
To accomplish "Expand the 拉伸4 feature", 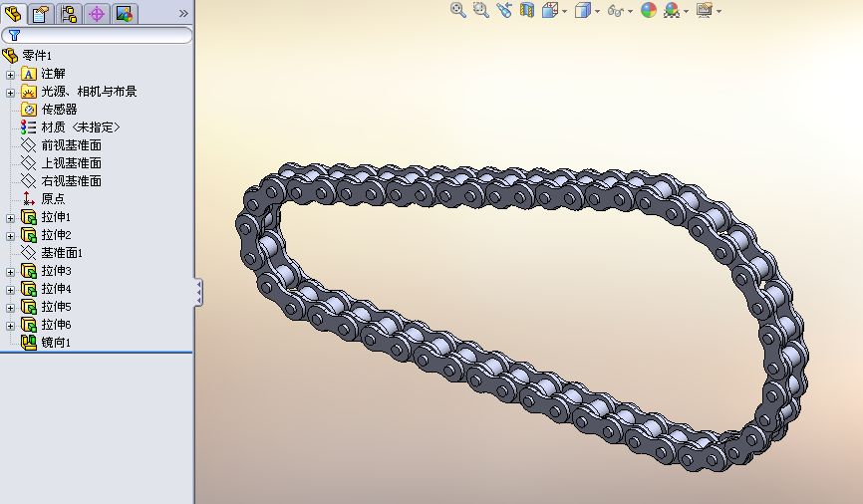I will coord(10,290).
